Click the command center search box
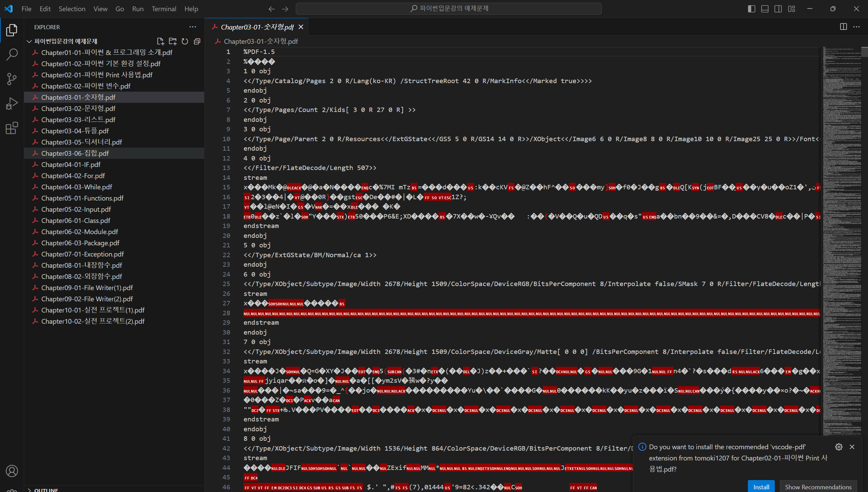 [448, 9]
